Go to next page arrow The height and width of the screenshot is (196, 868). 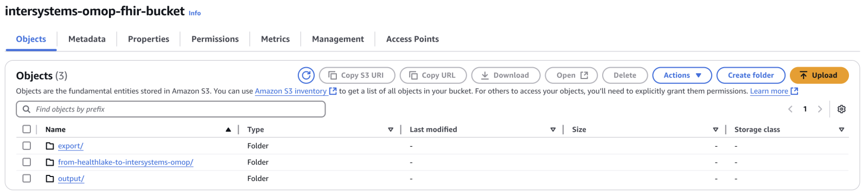[820, 109]
